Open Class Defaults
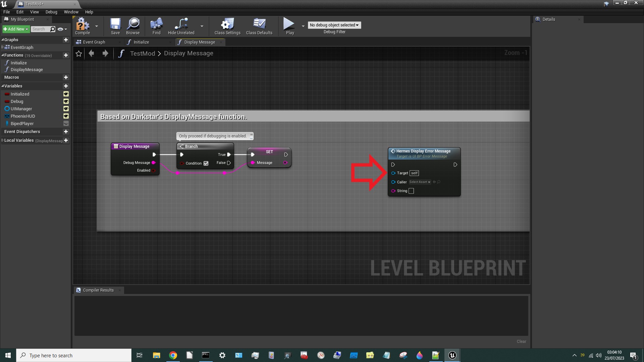This screenshot has width=644, height=362. tap(259, 26)
